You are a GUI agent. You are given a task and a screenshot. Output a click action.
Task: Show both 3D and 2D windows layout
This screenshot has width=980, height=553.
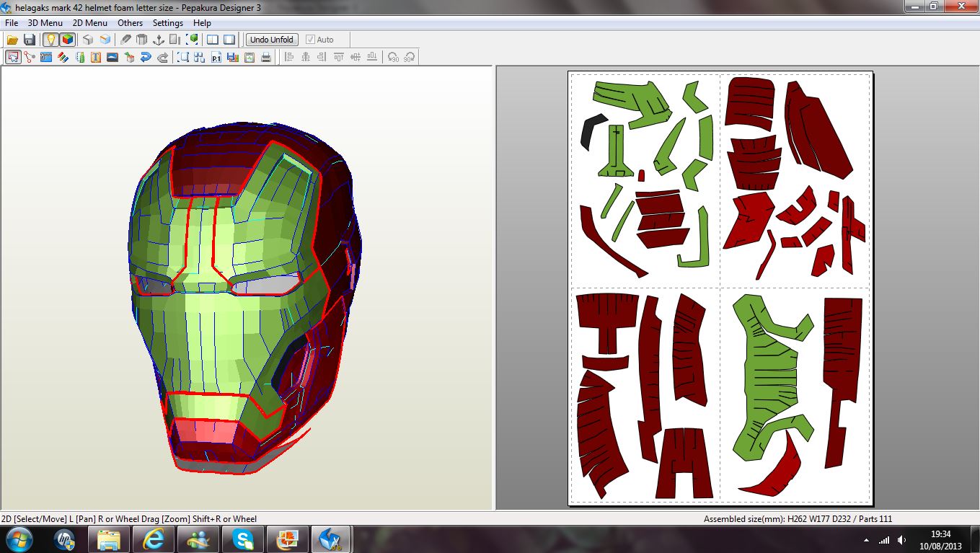[213, 40]
